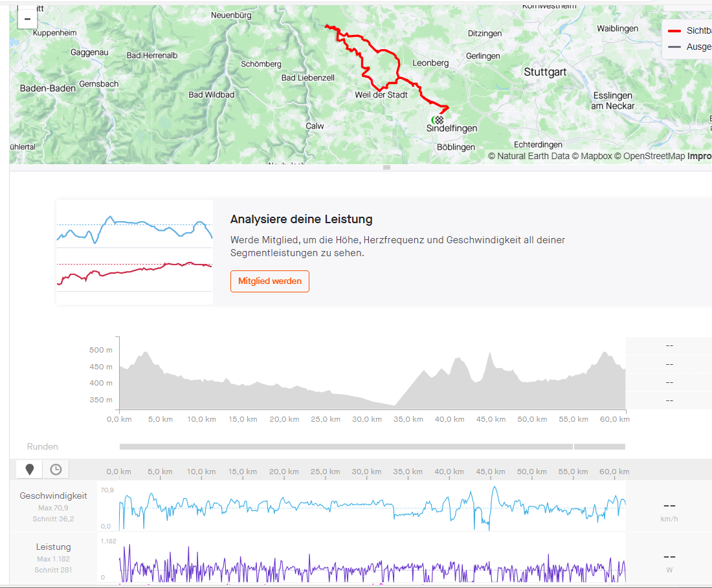The image size is (712, 588).
Task: Click the Geschwindigkeit row label
Action: coord(53,496)
